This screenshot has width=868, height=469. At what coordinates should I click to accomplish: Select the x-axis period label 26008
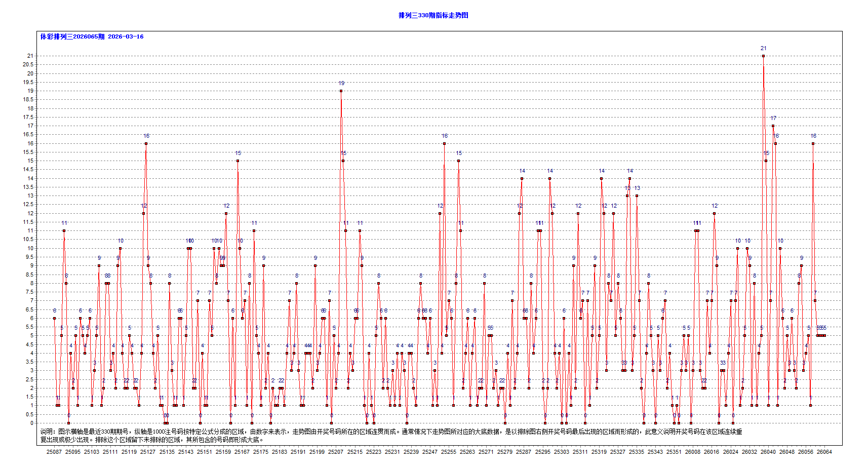(693, 452)
